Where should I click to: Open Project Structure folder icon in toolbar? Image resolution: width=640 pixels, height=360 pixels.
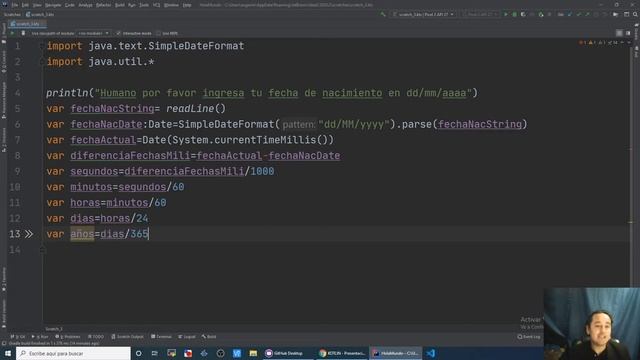coord(616,14)
